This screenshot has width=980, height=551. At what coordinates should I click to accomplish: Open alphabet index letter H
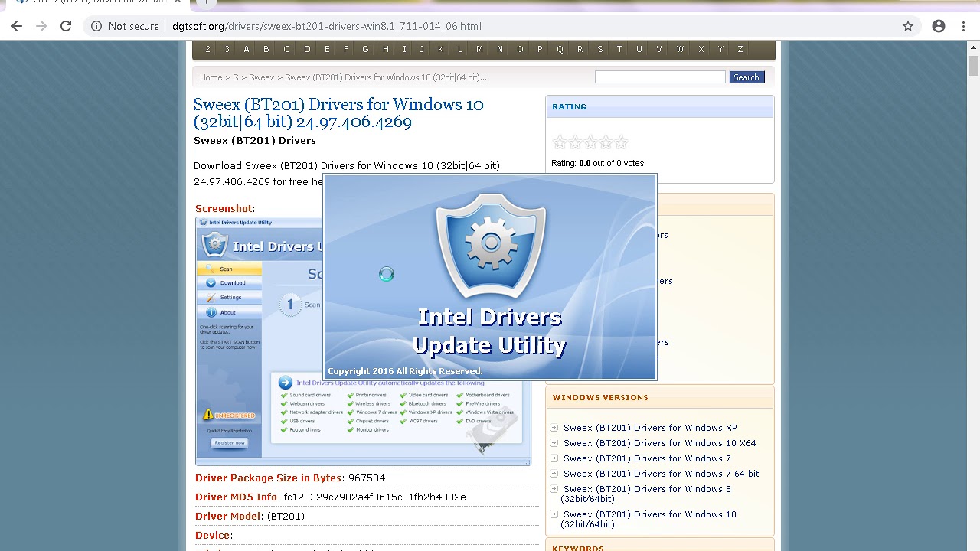(386, 49)
